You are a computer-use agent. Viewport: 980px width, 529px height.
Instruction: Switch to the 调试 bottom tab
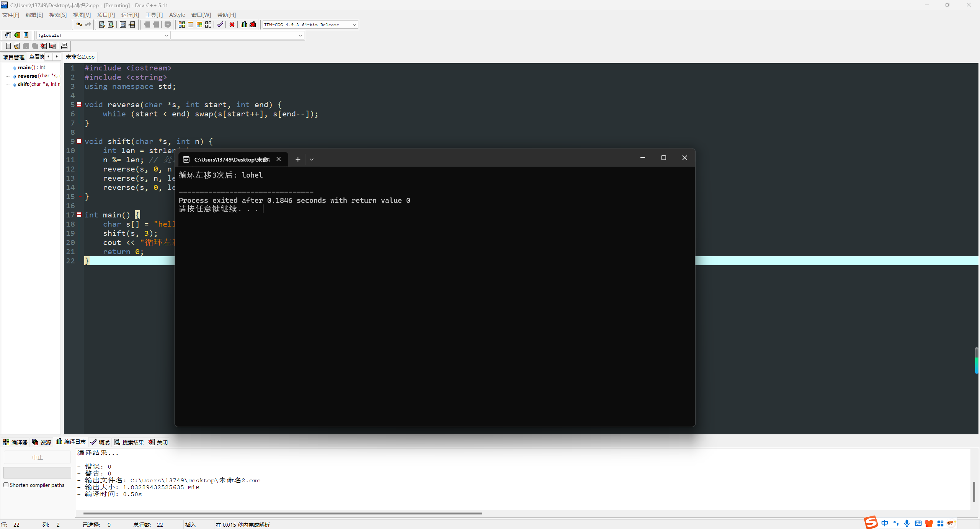(100, 442)
